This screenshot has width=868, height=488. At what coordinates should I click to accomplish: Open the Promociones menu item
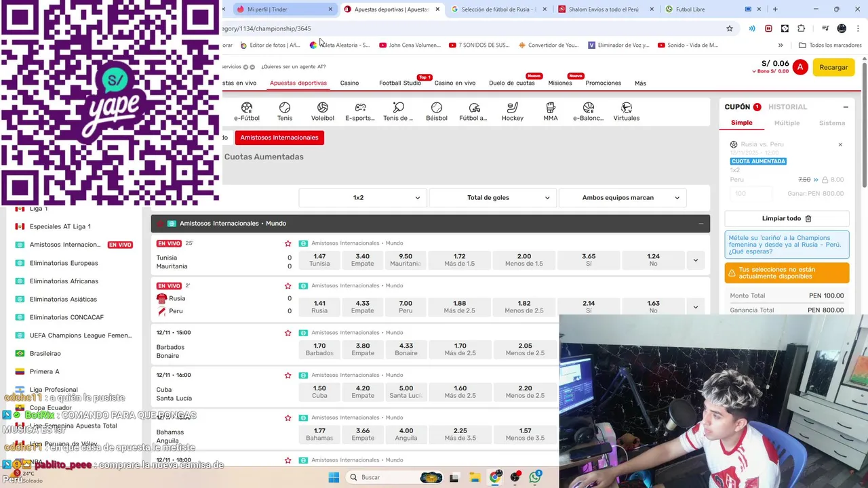coord(603,83)
